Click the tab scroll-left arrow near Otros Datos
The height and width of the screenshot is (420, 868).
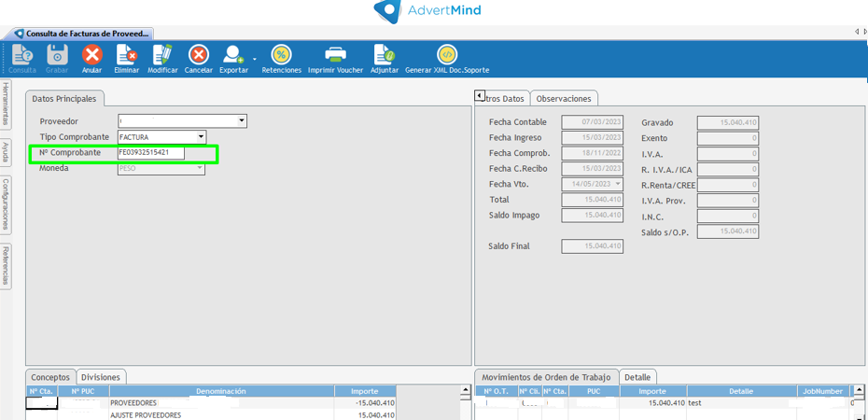480,96
